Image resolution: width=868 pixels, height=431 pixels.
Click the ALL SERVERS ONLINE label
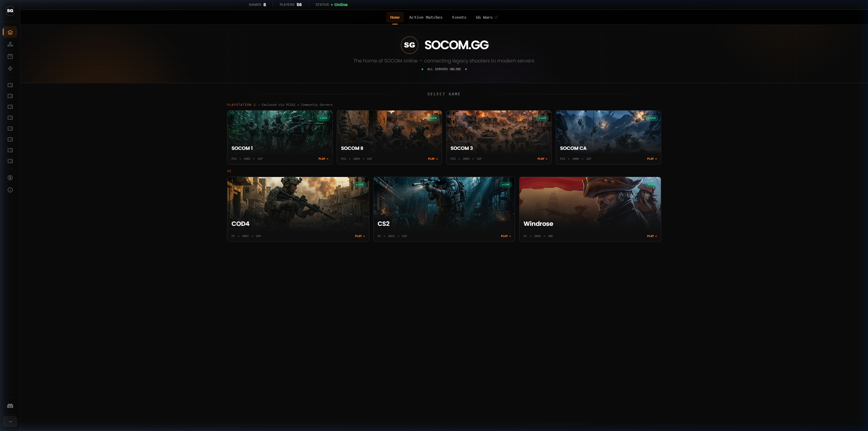pos(444,69)
